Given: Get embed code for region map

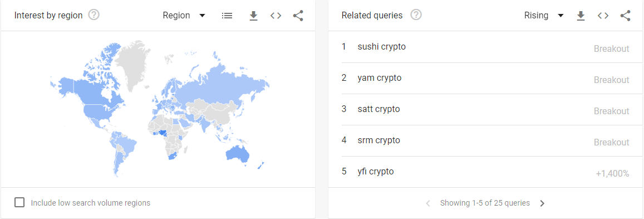Looking at the screenshot, I should pos(276,16).
